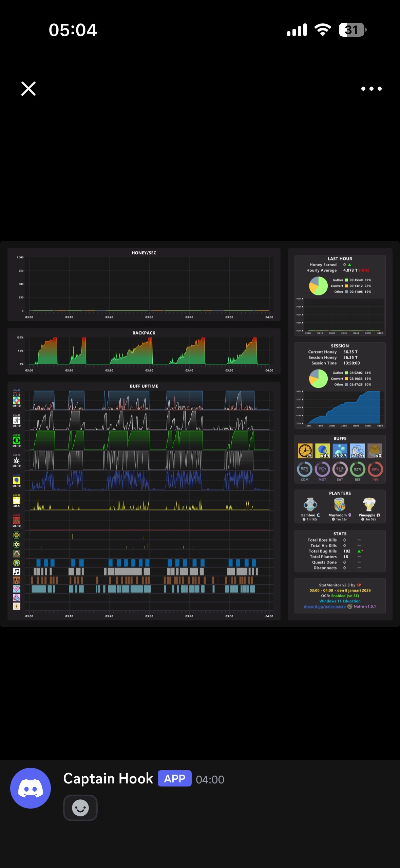Open the discord.gg/natromacro link
Screen dimensions: 400x868
click(325, 607)
